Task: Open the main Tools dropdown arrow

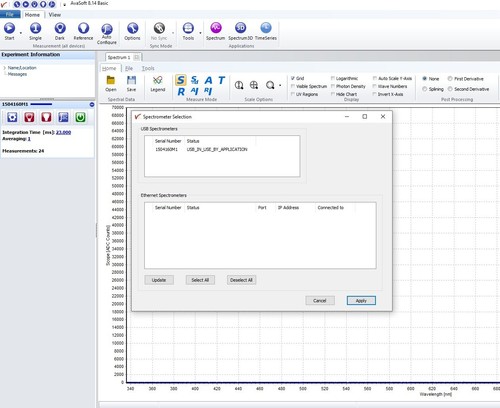Action: [200, 33]
